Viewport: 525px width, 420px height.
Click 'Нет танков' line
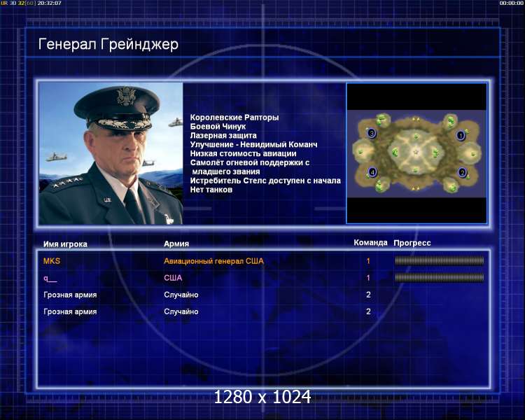(211, 190)
